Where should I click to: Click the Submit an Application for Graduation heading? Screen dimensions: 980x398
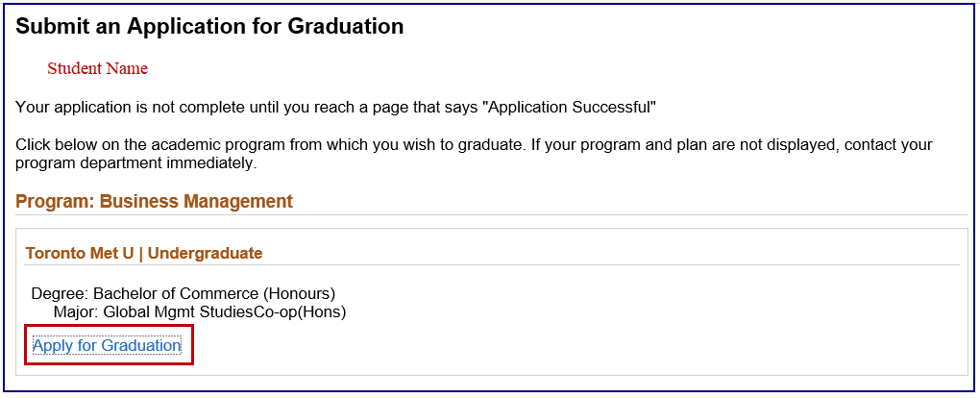[209, 27]
